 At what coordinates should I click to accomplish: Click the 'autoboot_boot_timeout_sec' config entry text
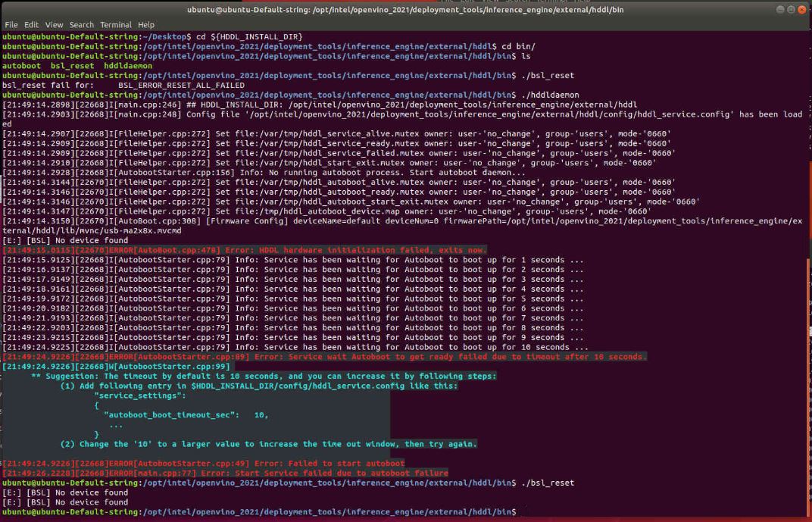point(171,415)
